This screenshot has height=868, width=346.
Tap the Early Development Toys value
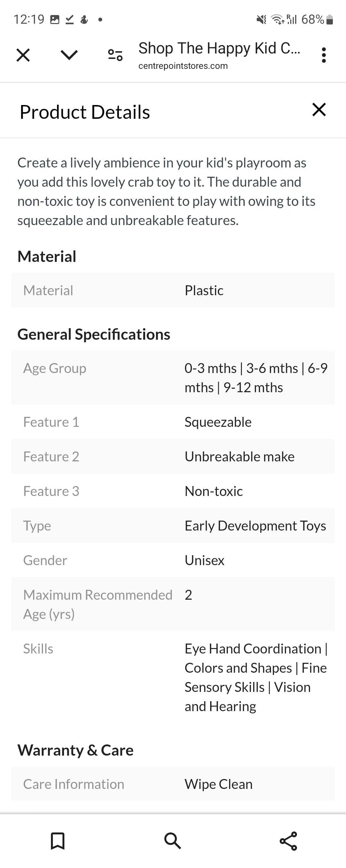pos(255,526)
